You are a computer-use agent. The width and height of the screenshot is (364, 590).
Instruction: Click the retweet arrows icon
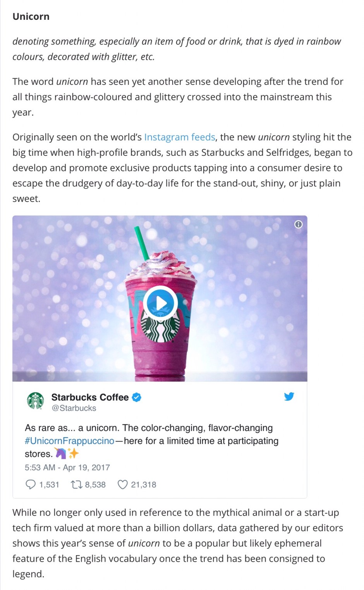point(76,485)
